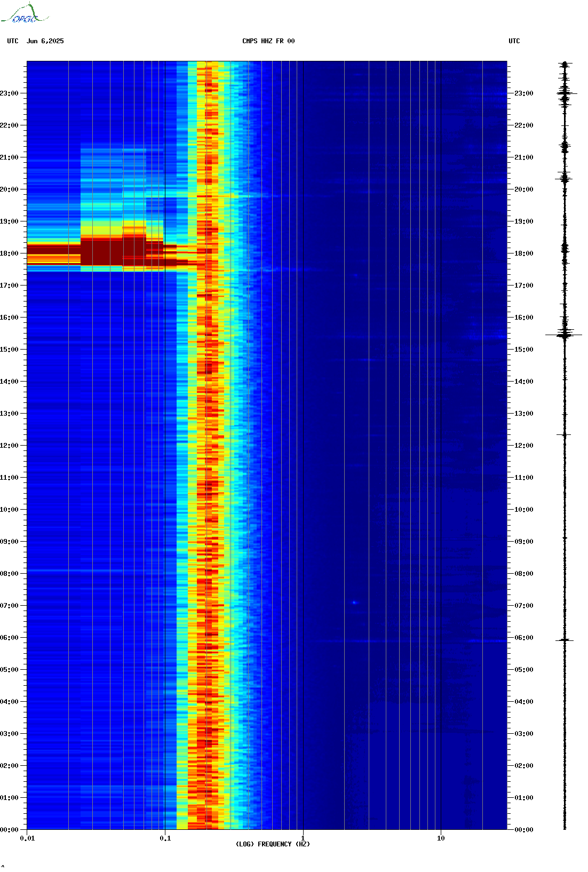Viewport: 588px width, 872px height.
Task: Click the seismogram spike near 06:00
Action: pyautogui.click(x=565, y=640)
